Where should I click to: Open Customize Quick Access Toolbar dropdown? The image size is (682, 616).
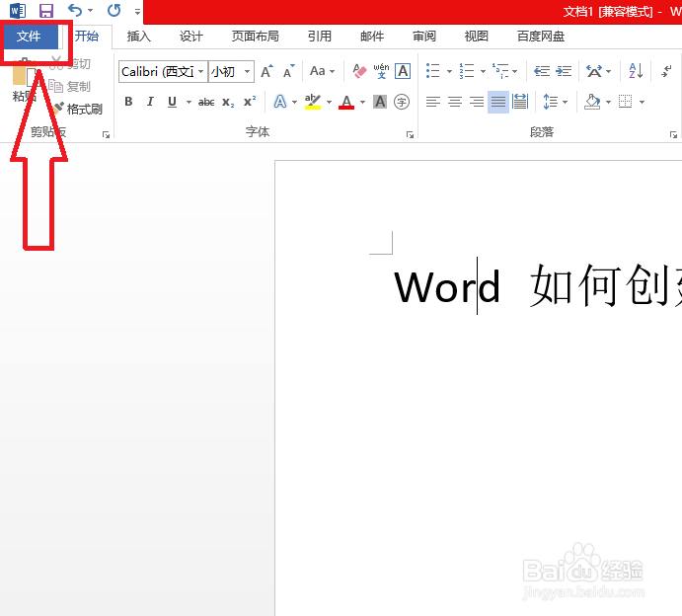click(137, 12)
